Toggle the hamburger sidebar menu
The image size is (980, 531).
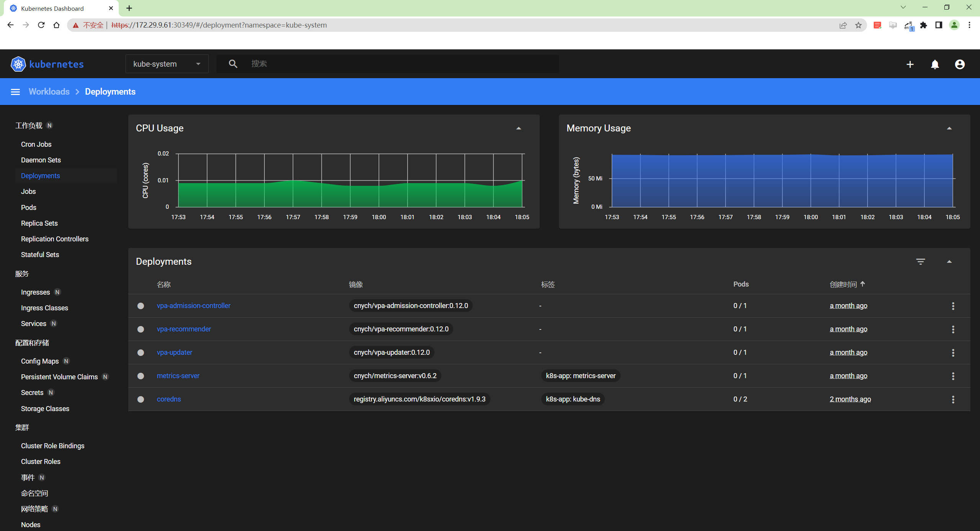click(x=15, y=92)
